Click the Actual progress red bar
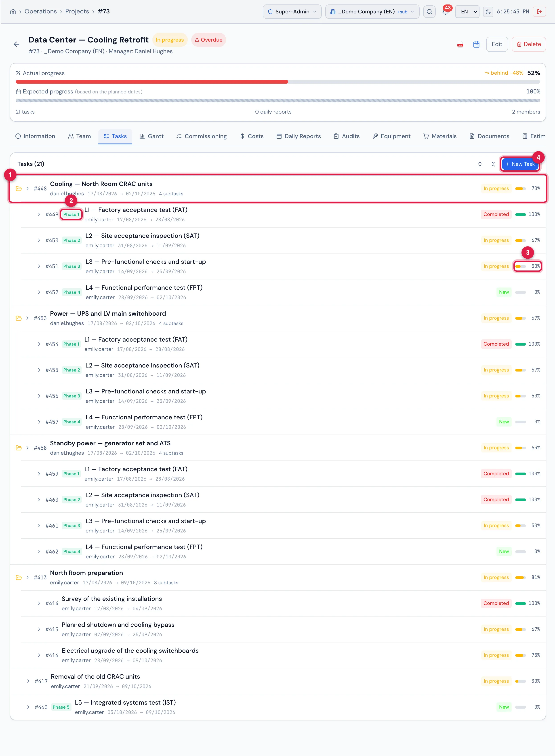This screenshot has height=756, width=555. tap(152, 82)
